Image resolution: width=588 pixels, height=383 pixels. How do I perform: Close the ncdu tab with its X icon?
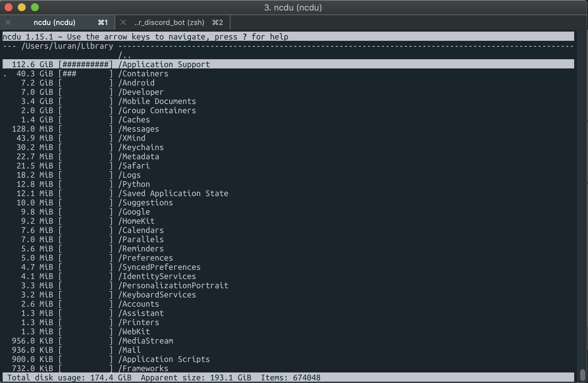click(8, 22)
